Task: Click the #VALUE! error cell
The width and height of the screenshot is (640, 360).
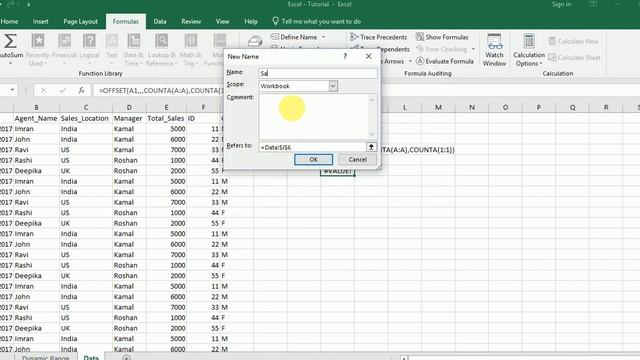Action: [x=337, y=171]
